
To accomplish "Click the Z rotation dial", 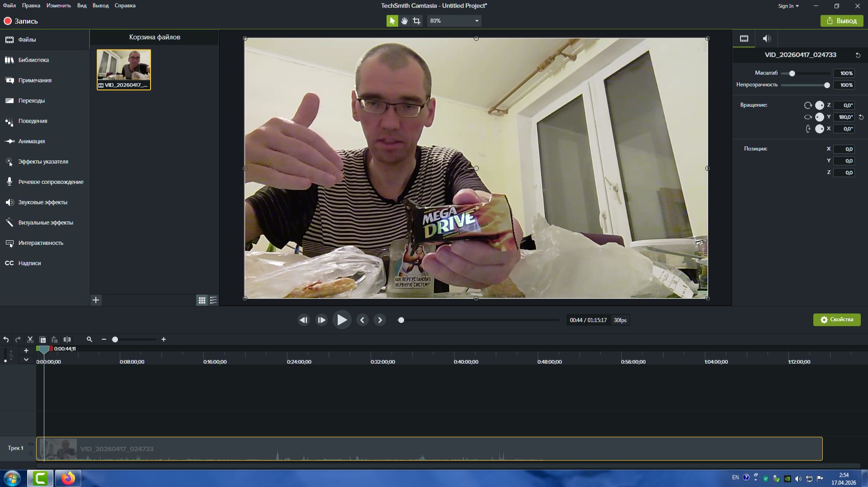I will (x=819, y=105).
